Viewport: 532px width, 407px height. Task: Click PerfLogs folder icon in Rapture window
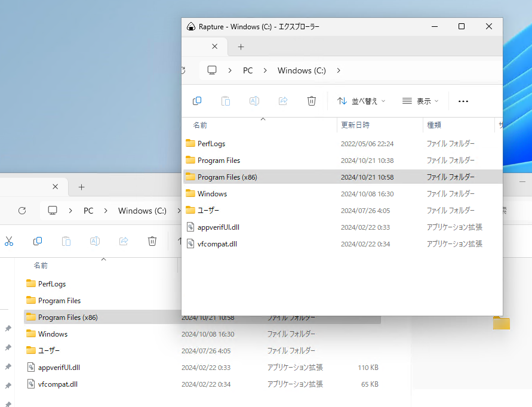pyautogui.click(x=190, y=143)
